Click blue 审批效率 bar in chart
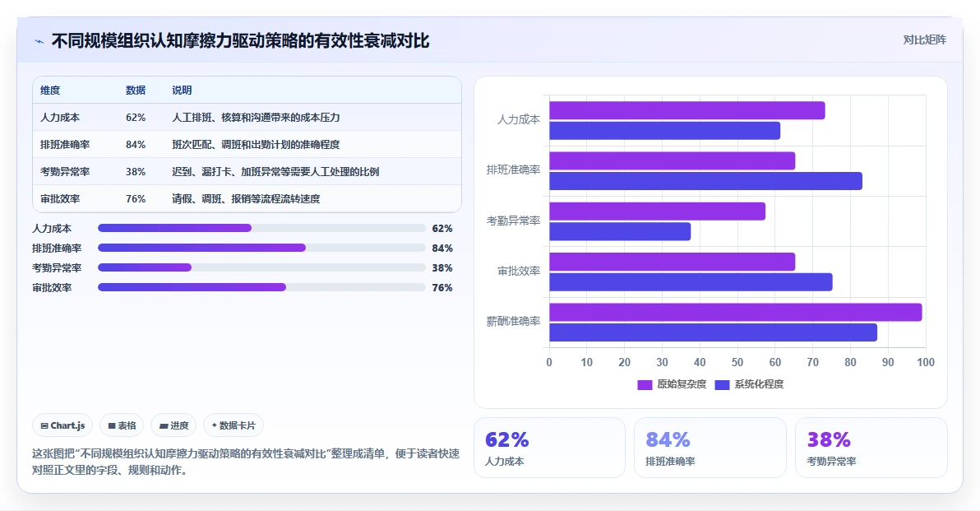The image size is (980, 511). click(691, 282)
